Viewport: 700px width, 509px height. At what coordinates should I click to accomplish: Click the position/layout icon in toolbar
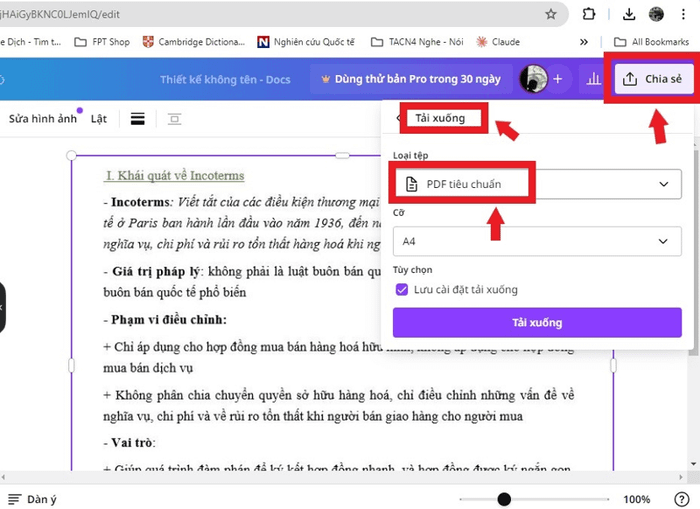pos(174,119)
